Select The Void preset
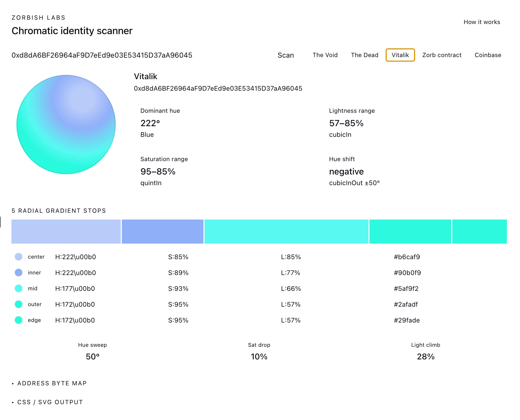520x420 pixels. (325, 55)
